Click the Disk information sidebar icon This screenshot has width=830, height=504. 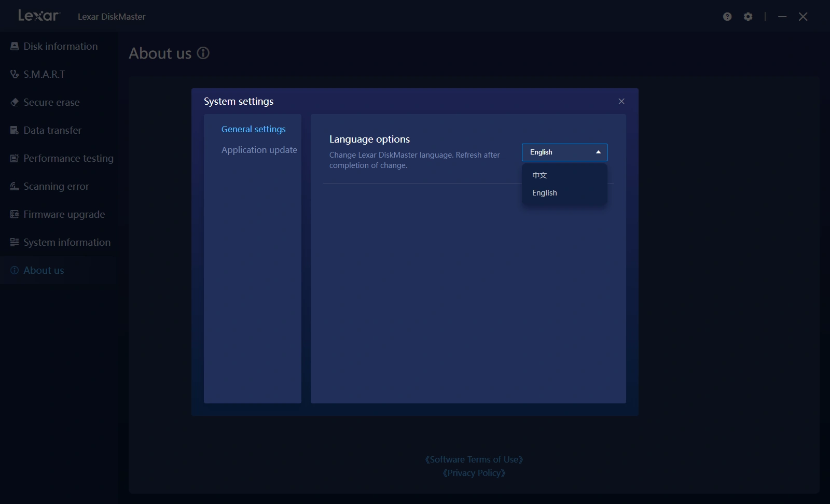(15, 46)
